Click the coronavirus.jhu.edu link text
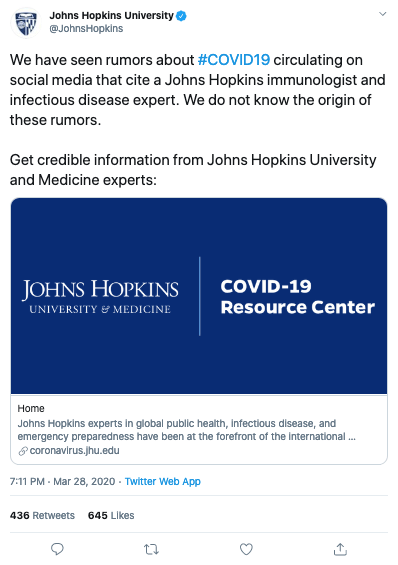 point(75,450)
